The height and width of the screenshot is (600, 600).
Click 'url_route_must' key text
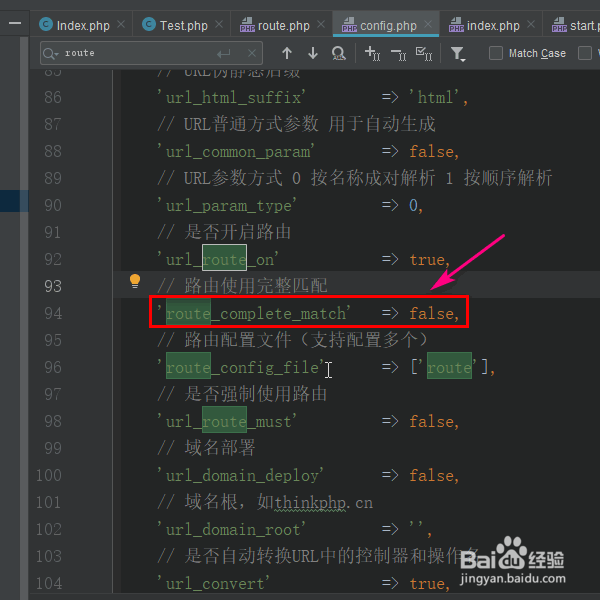click(229, 422)
